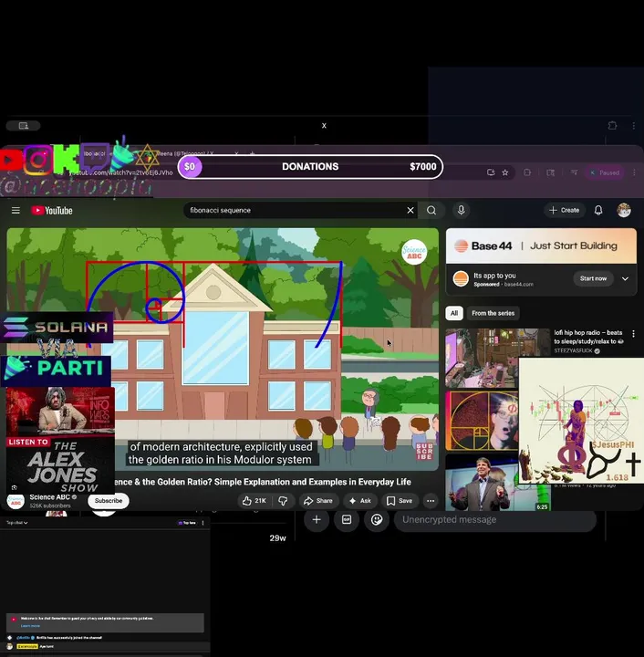Open the 6:25 speaker thumbnail video
The width and height of the screenshot is (644, 657).
point(498,483)
